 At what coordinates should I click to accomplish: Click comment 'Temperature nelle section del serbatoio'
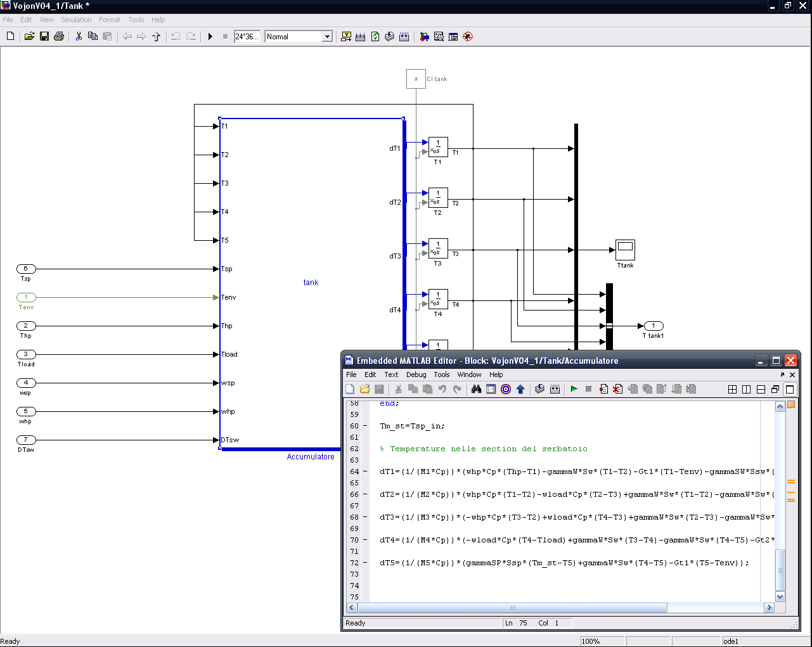coord(484,449)
